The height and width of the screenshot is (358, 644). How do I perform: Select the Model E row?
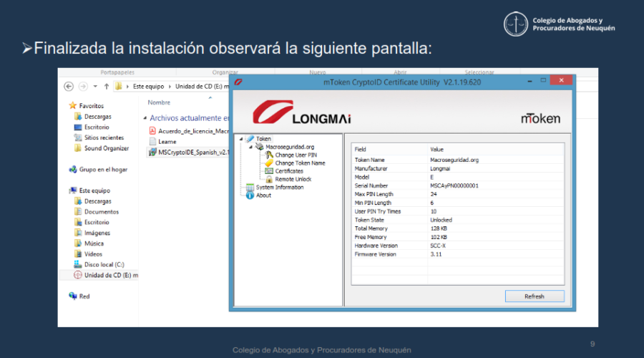pos(458,177)
